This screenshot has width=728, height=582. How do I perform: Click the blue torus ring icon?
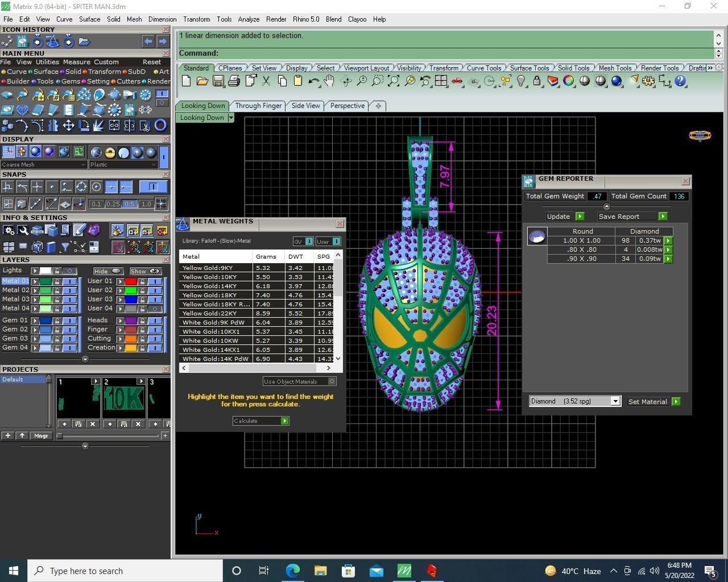click(160, 126)
